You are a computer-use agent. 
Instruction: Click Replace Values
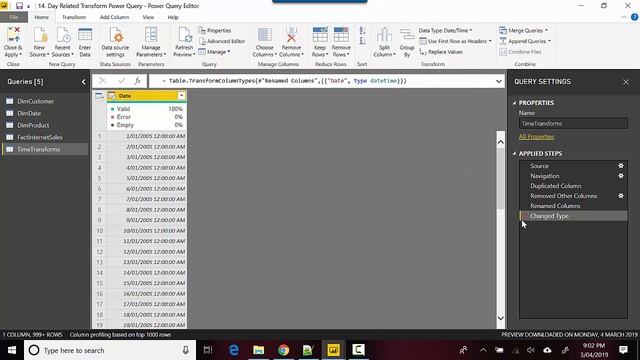click(x=441, y=52)
